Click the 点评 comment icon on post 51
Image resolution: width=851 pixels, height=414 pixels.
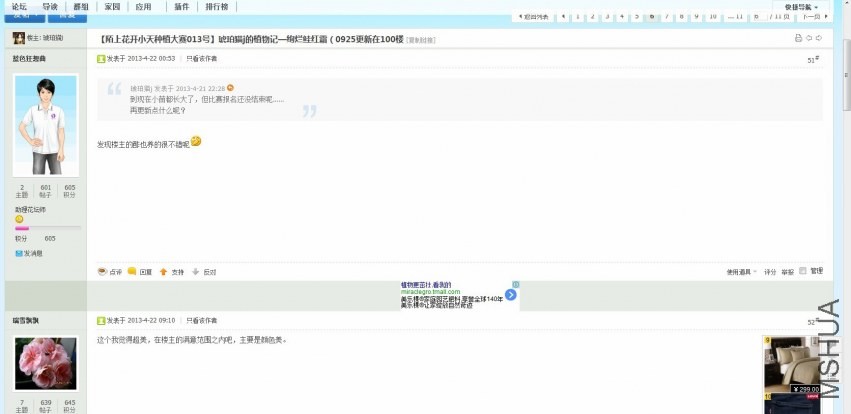pos(102,271)
